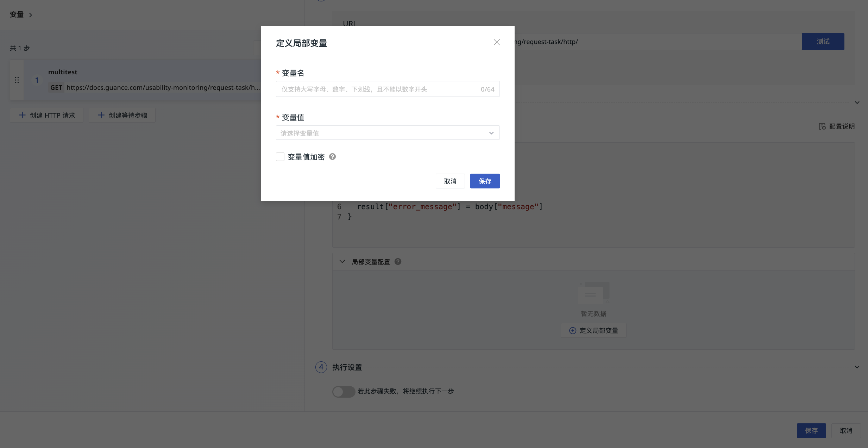Toggle continue-on-failure switch for this step

(x=344, y=392)
